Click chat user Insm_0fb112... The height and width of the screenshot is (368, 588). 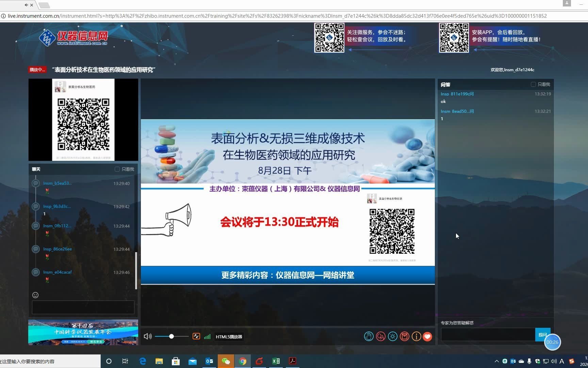click(x=57, y=226)
